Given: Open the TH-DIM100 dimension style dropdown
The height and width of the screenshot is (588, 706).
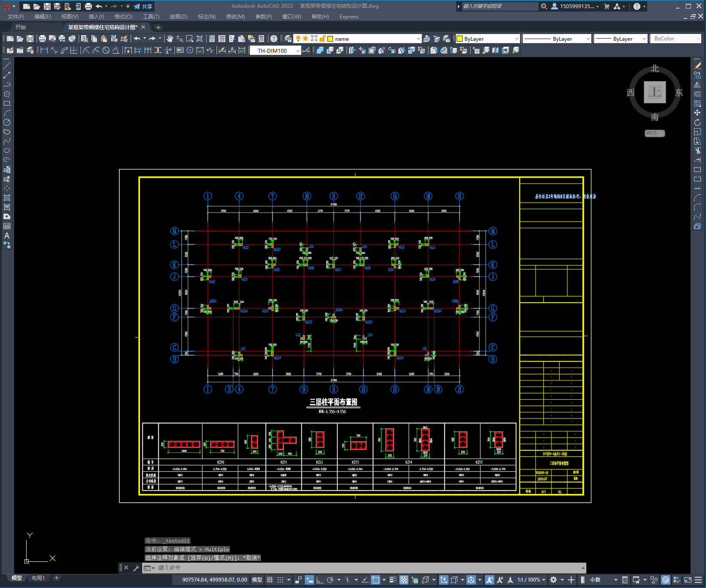Looking at the screenshot, I should pos(298,51).
